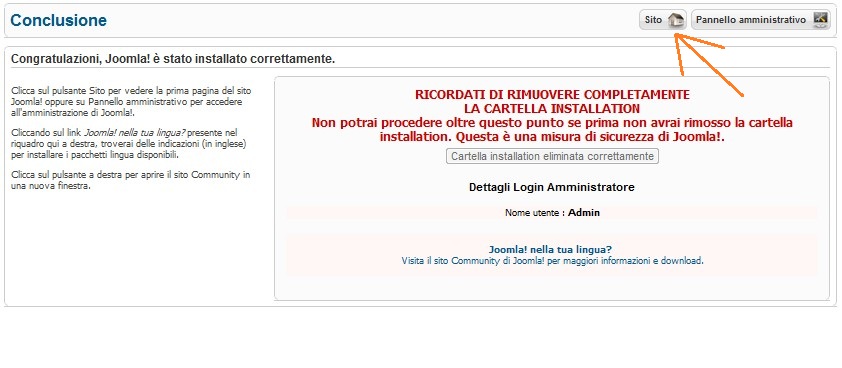Viewport: 842px width, 368px height.
Task: Click the Dettagli Login Amministratore heading
Action: (551, 187)
